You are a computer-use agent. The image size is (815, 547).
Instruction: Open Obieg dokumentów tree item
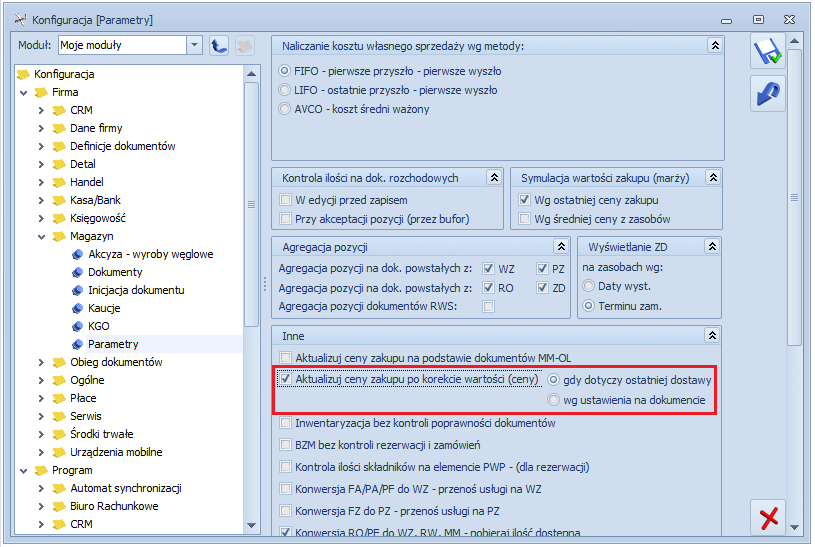[116, 362]
